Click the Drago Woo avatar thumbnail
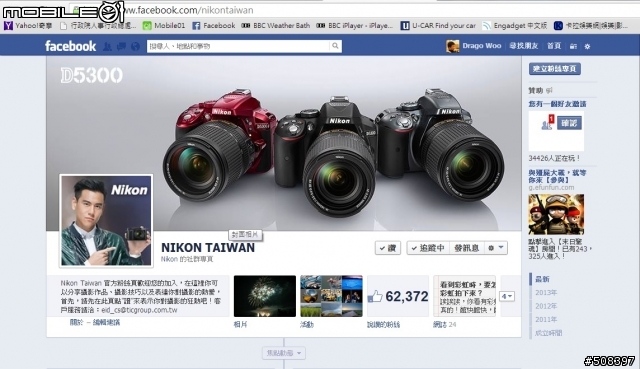Image resolution: width=640 pixels, height=369 pixels. [x=453, y=46]
